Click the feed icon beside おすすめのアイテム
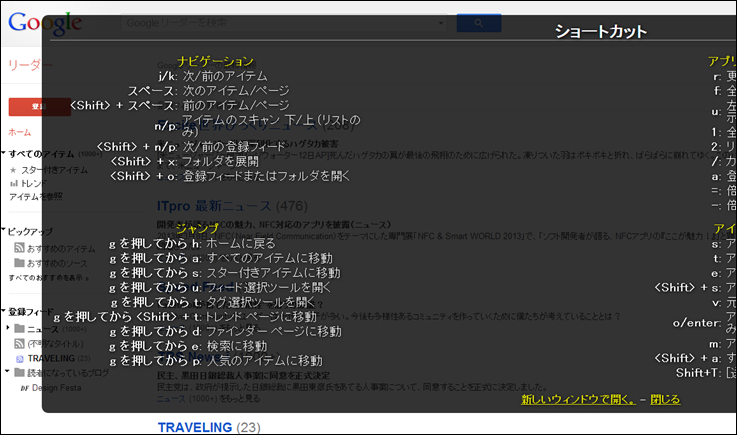Viewport: 737px width, 435px height. click(x=19, y=248)
